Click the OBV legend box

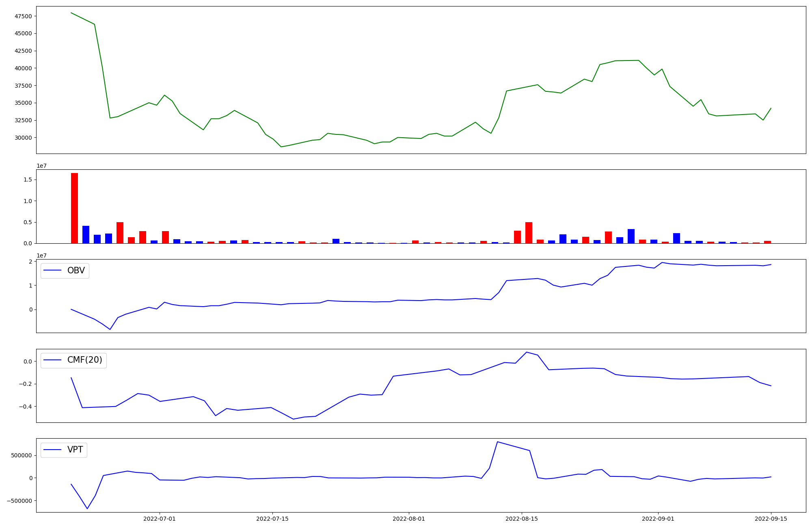pos(65,271)
